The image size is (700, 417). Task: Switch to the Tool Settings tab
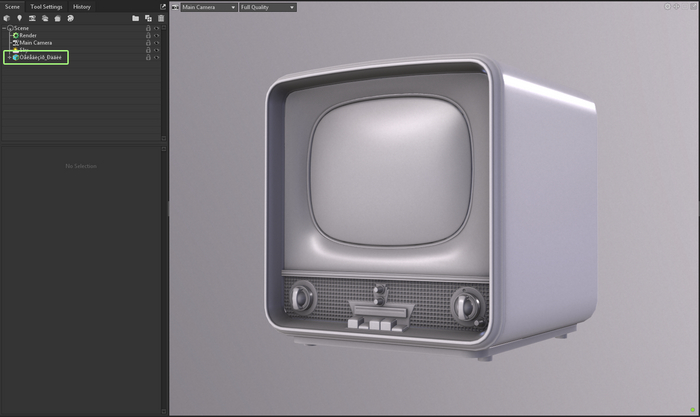[x=46, y=7]
